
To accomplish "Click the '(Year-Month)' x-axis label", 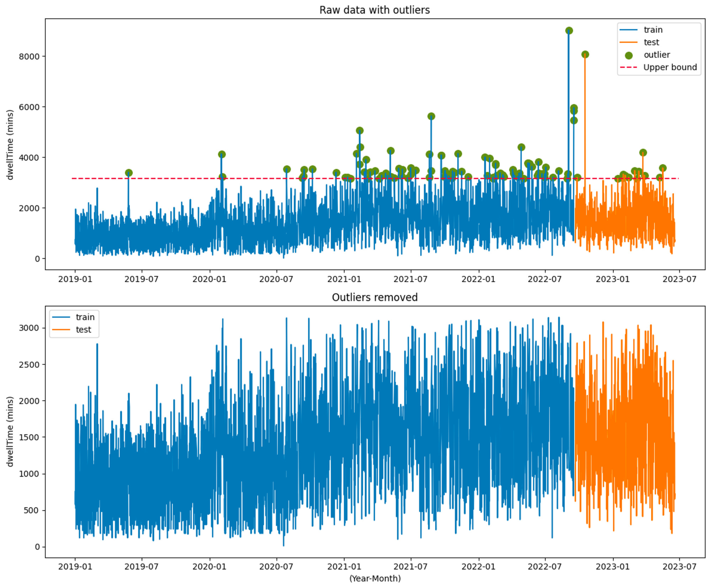I will pyautogui.click(x=375, y=578).
